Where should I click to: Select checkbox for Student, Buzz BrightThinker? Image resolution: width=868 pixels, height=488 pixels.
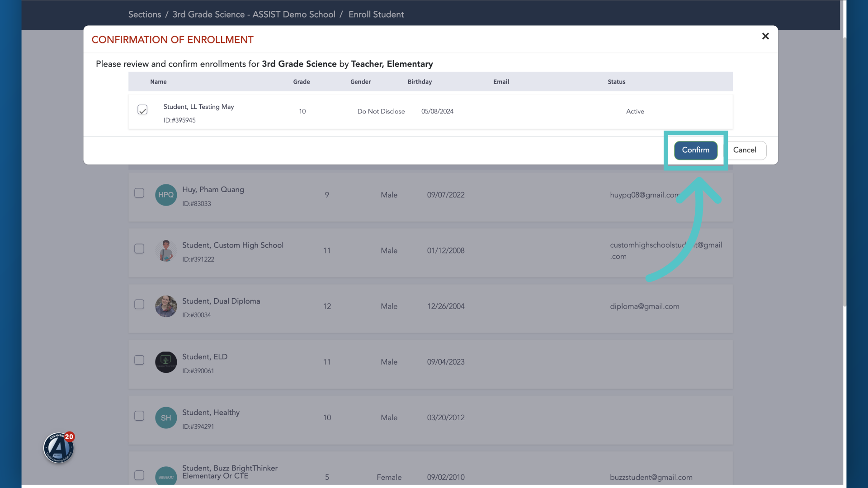pos(139,475)
